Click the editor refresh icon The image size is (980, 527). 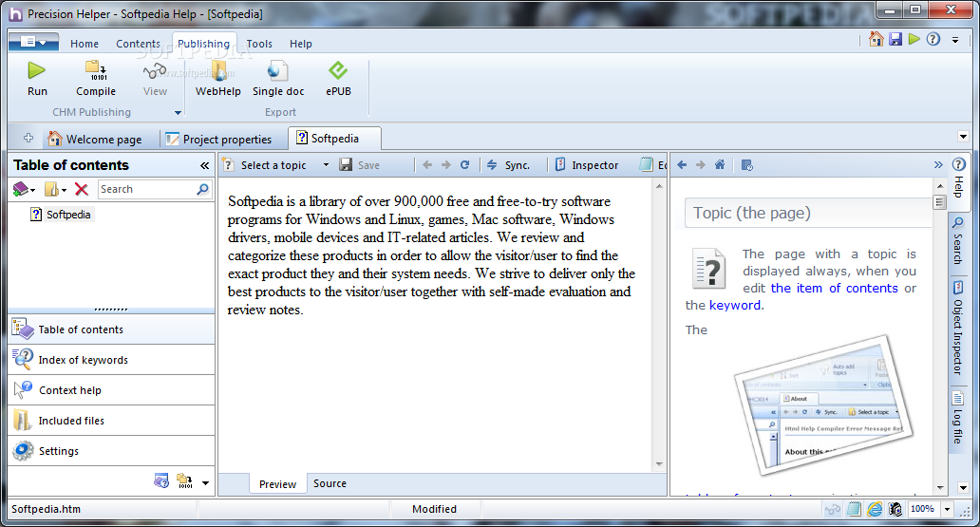coord(464,165)
